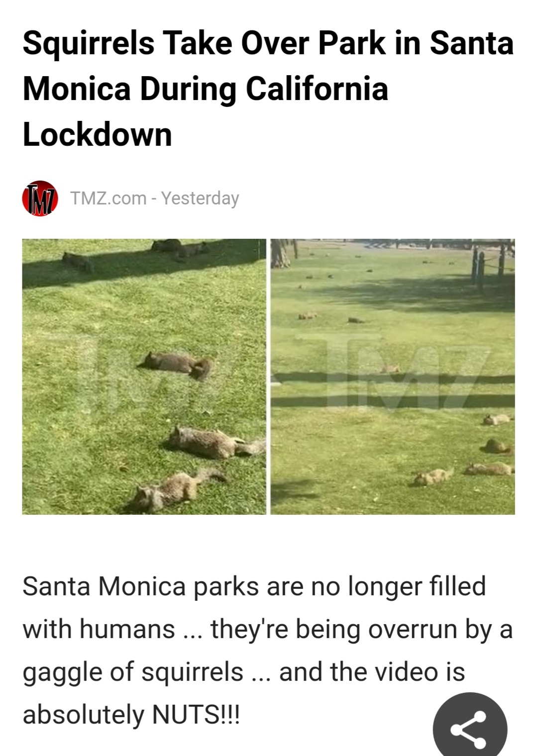
Task: Tap the Yesterday publication timestamp
Action: (x=200, y=198)
